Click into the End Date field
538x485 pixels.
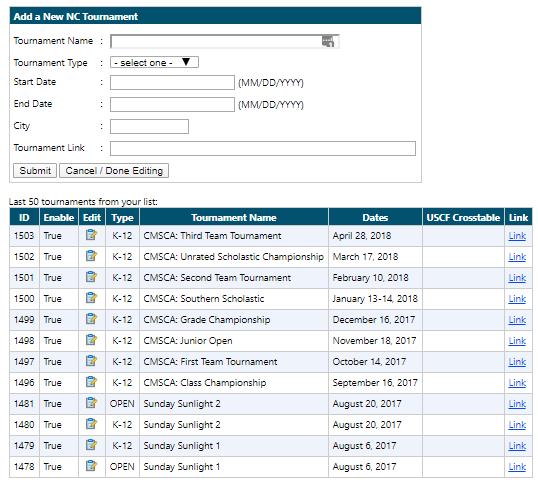(x=172, y=105)
